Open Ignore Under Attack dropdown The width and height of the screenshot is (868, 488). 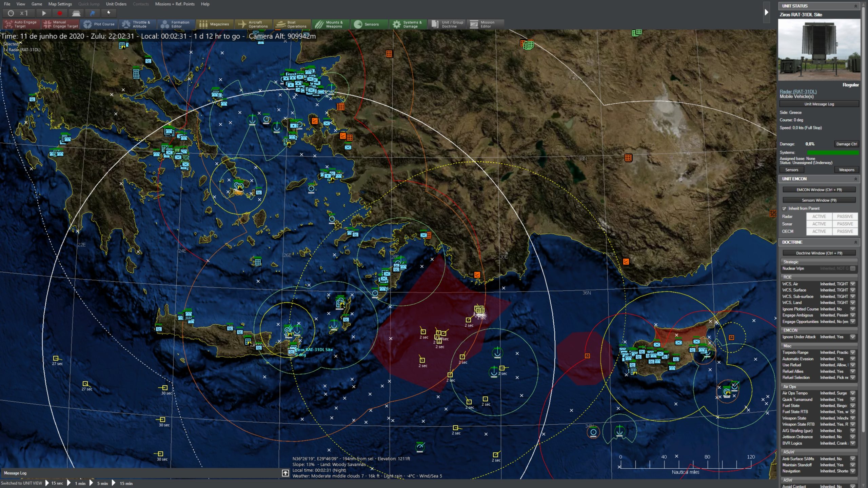pos(853,337)
